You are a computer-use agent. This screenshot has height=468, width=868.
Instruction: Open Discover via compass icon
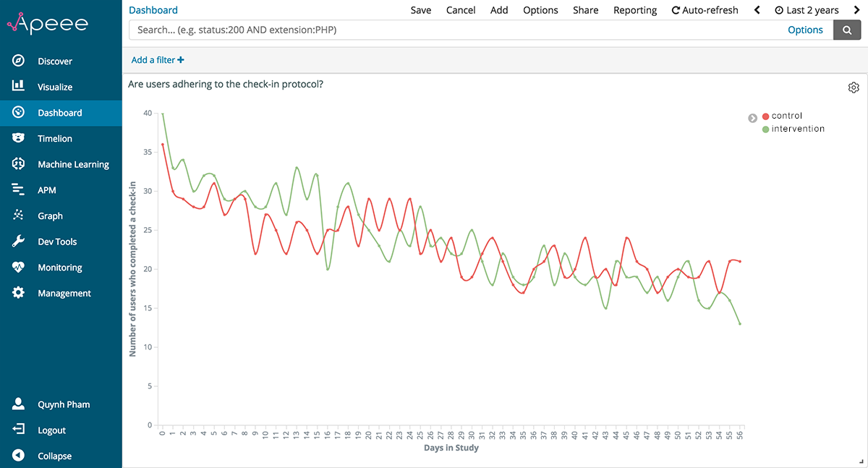pyautogui.click(x=19, y=61)
